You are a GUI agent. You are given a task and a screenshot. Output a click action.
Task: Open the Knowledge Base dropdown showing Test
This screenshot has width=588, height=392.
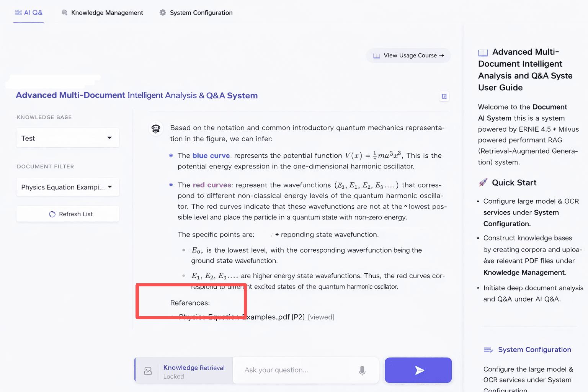[x=67, y=138]
